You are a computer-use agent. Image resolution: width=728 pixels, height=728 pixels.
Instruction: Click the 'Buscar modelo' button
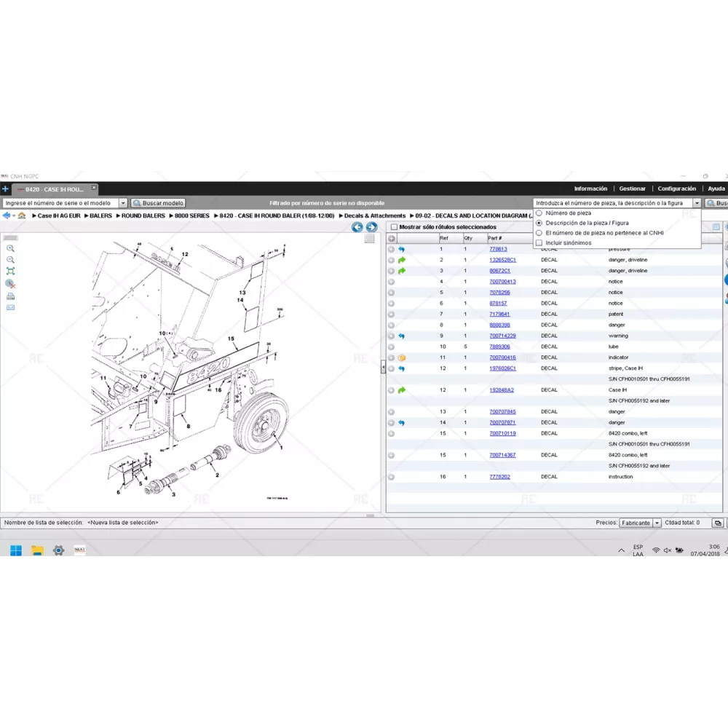158,203
